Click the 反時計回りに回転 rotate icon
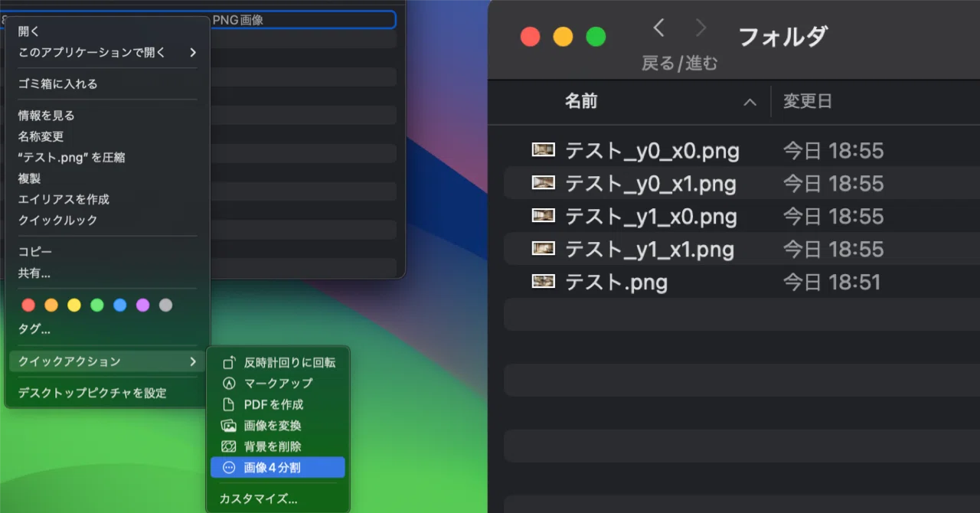The height and width of the screenshot is (513, 980). (228, 362)
